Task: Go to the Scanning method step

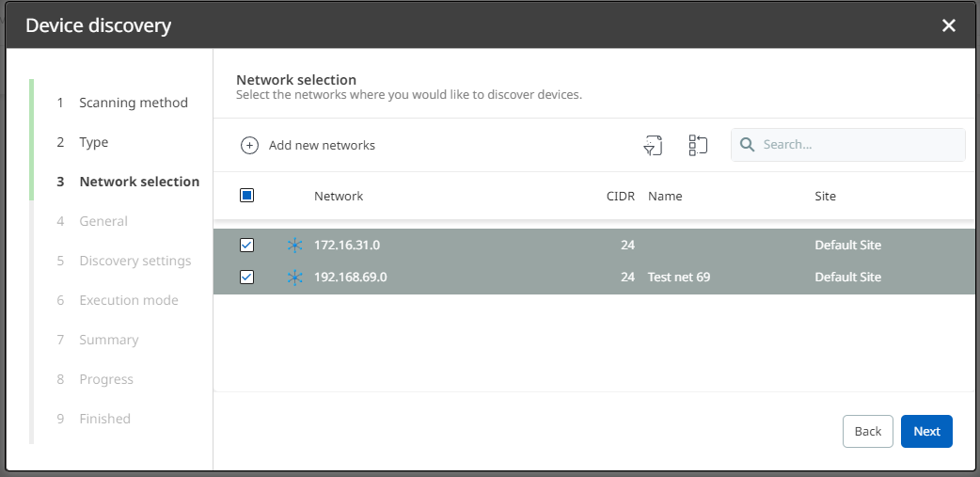Action: click(x=133, y=103)
